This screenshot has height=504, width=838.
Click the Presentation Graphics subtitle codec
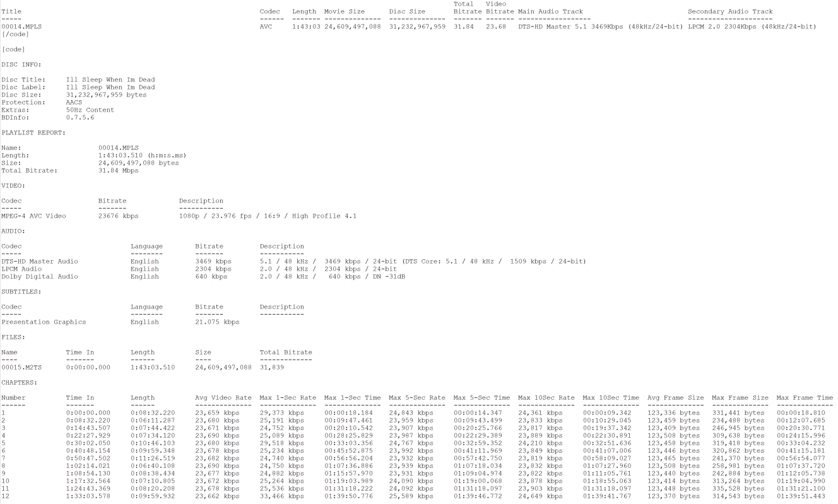[x=44, y=322]
